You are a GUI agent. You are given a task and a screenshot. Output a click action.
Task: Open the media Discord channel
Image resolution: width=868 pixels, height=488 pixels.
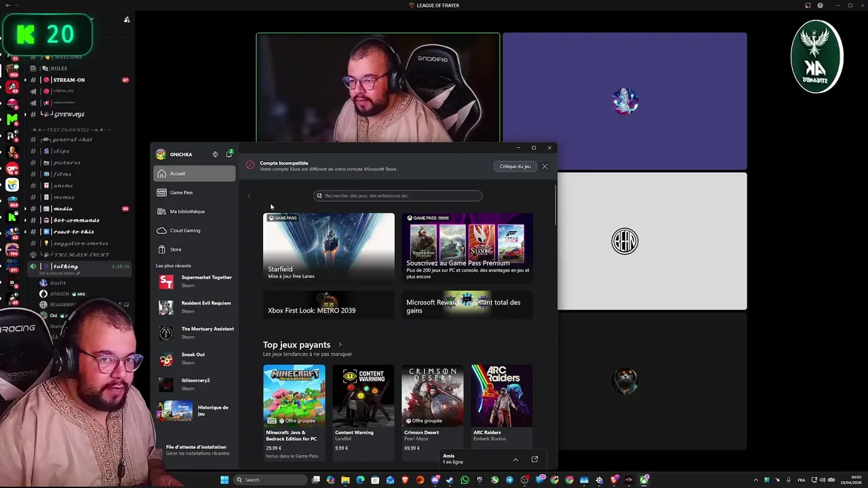coord(80,209)
